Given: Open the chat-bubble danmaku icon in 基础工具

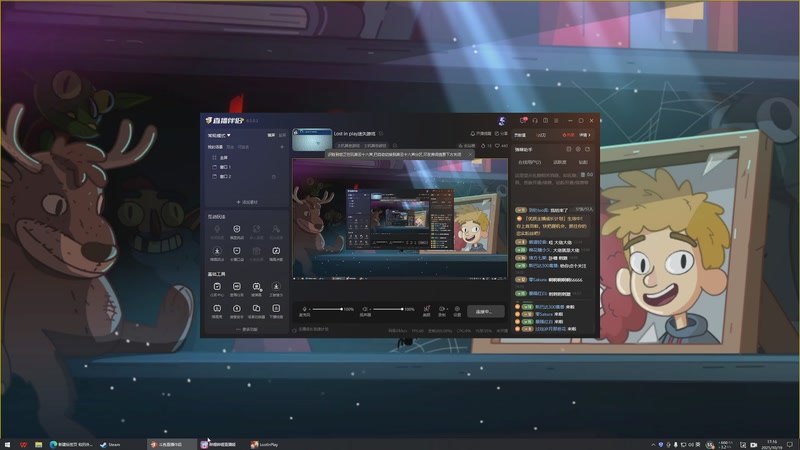Looking at the screenshot, I should click(x=257, y=289).
